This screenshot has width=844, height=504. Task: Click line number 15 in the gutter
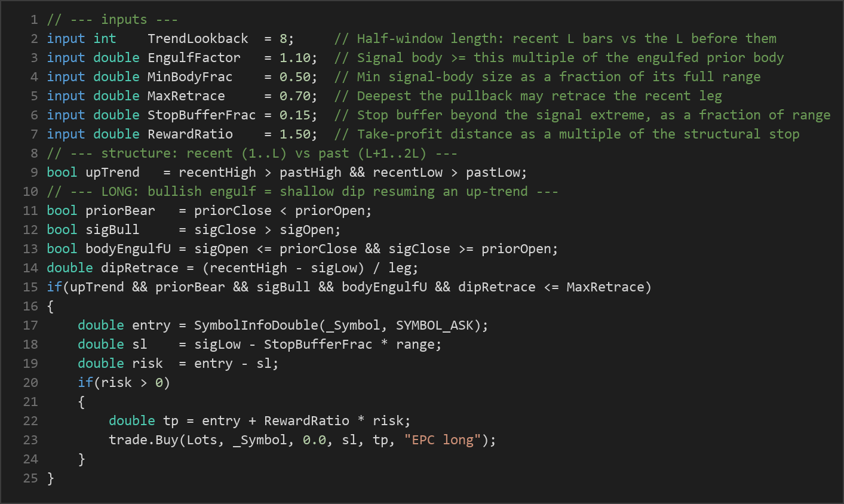tap(30, 287)
